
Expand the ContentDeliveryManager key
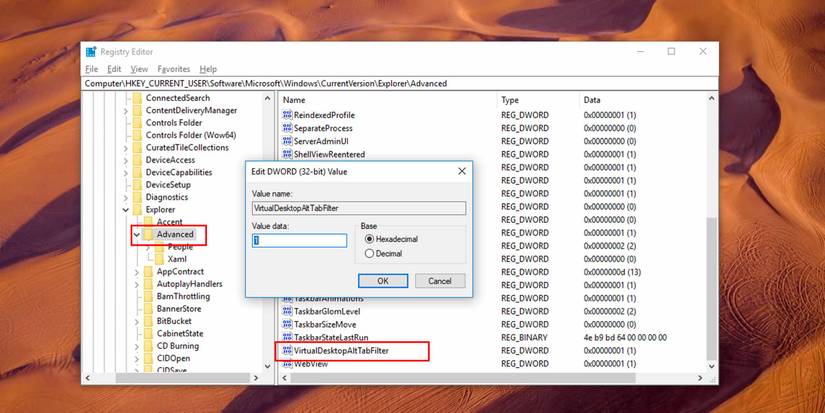coord(126,110)
